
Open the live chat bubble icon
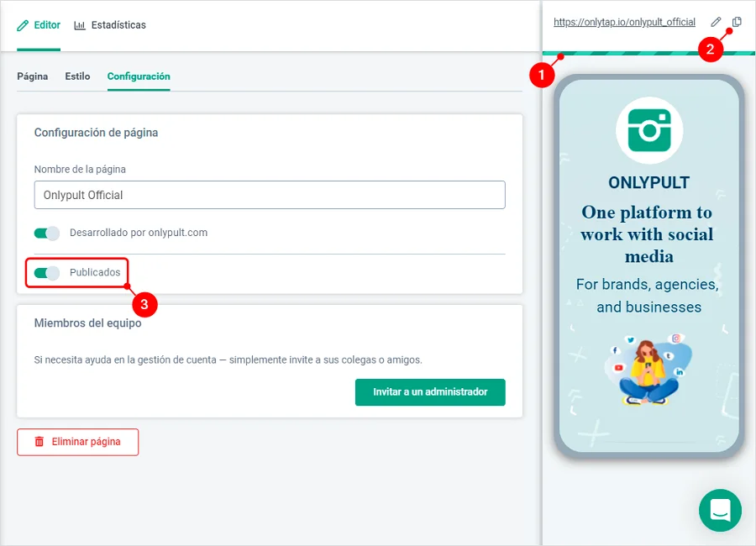[721, 511]
